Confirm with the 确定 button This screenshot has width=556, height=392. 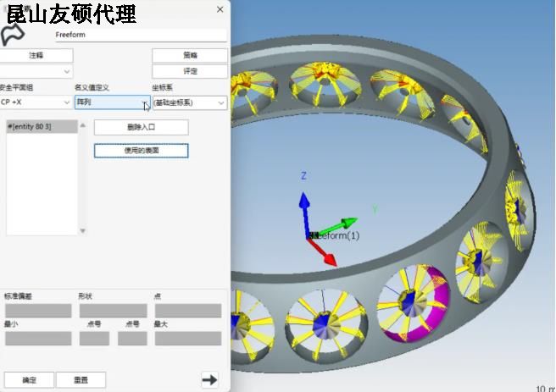click(x=29, y=380)
